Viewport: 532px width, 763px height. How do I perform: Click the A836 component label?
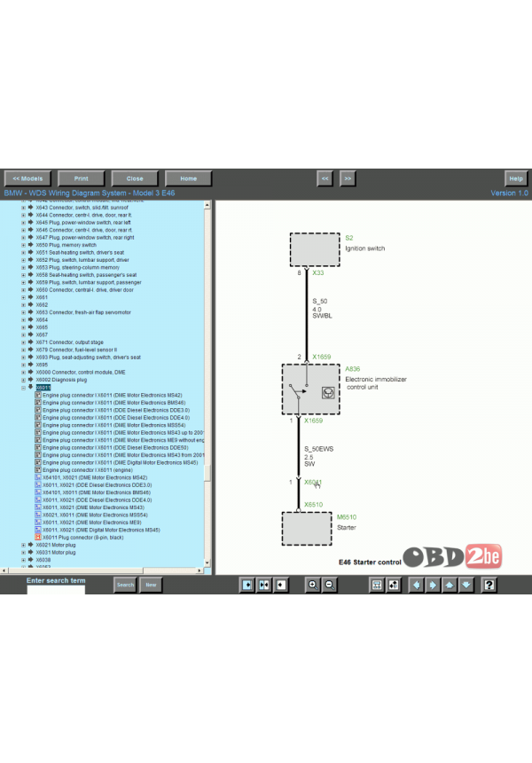tap(353, 369)
